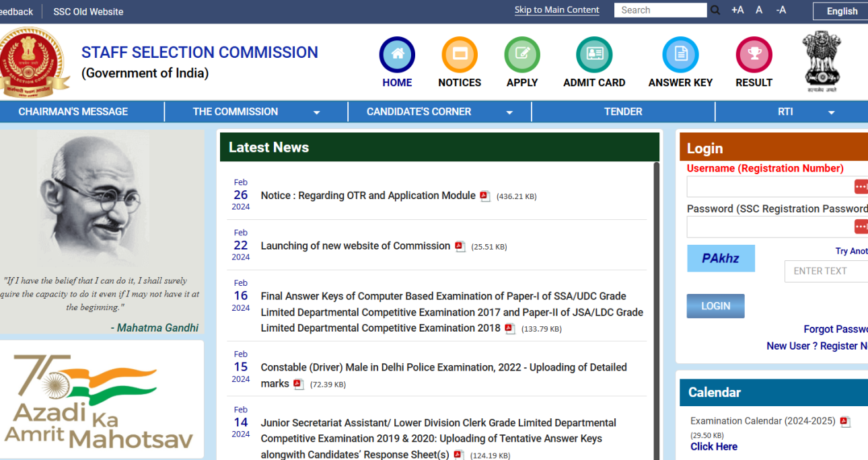Open PDF icon for Launching of new website

[460, 247]
